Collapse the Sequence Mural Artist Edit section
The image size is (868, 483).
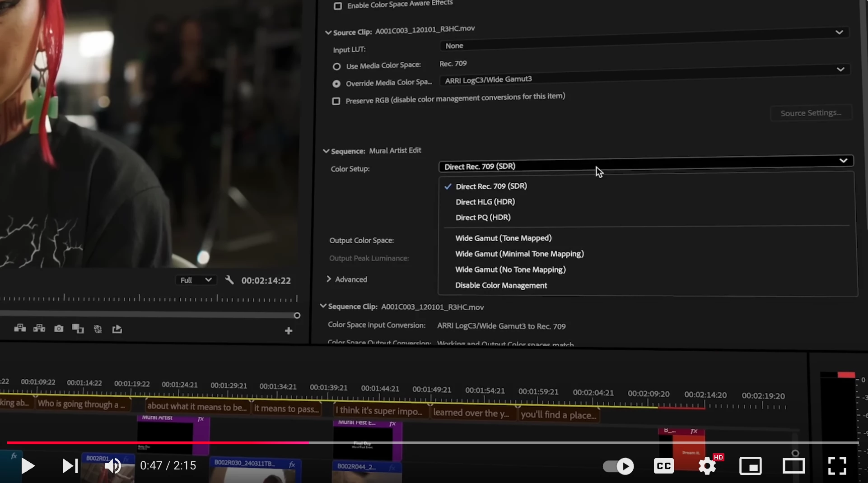click(x=326, y=151)
